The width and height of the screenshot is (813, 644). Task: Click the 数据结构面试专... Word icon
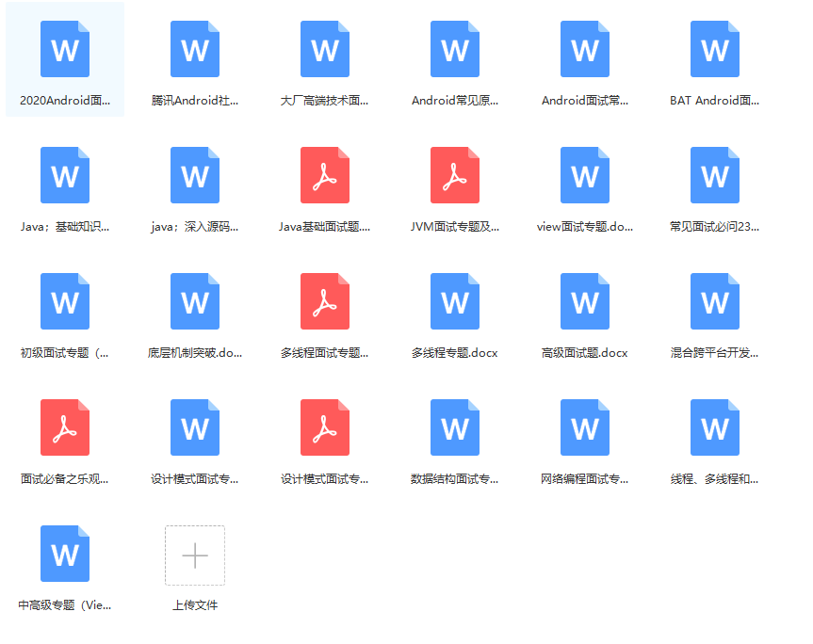tap(455, 427)
